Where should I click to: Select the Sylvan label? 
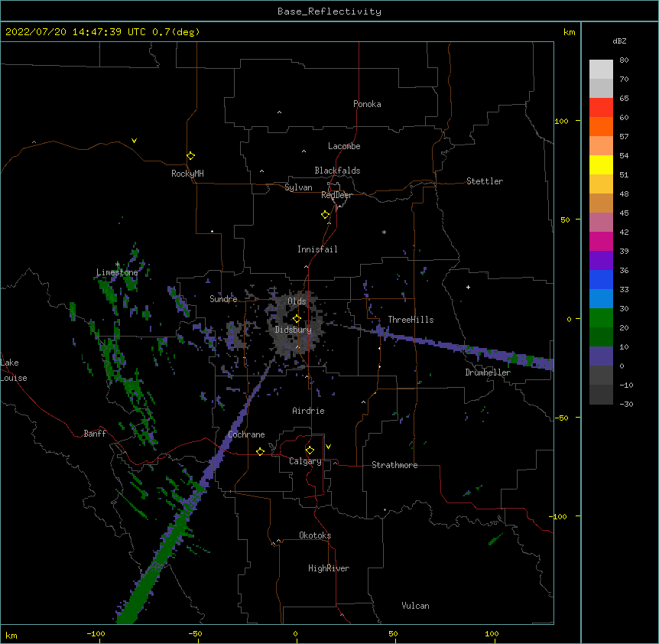[298, 187]
